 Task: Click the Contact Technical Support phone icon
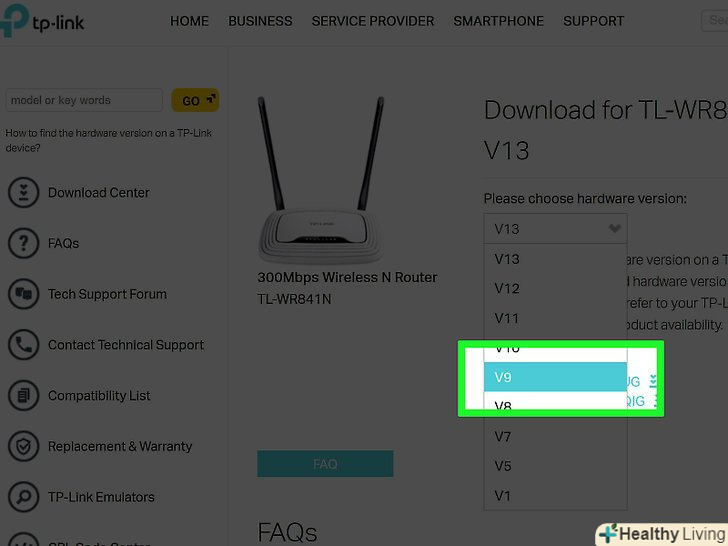click(x=23, y=344)
